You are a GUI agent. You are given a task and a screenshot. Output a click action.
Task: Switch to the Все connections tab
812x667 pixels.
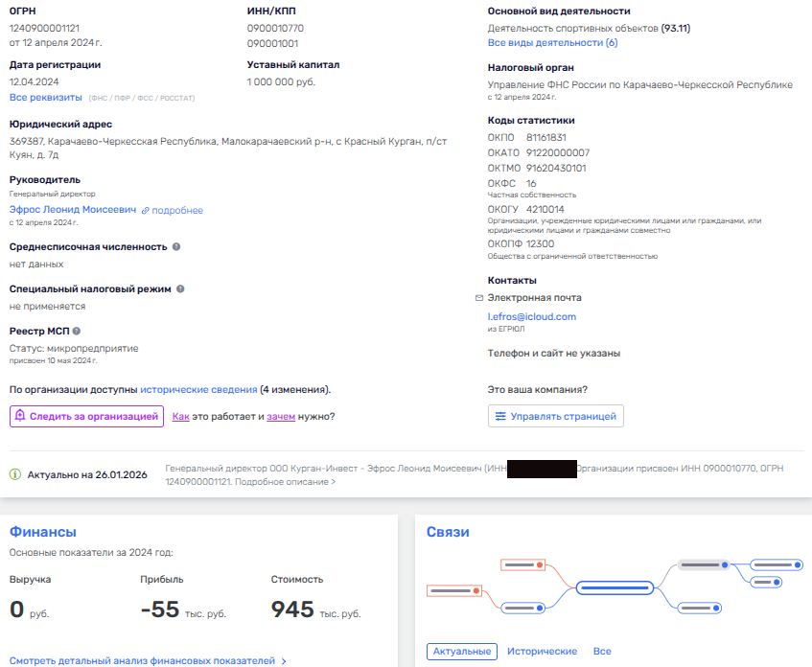coord(602,652)
